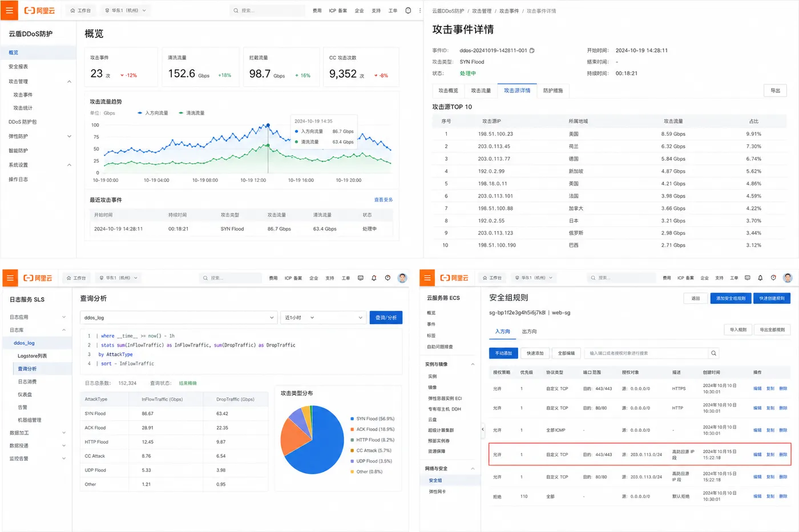Screen dimensions: 799x532
Task: Toggle SYN Flood legend entry in pie chart
Action: tap(372, 419)
